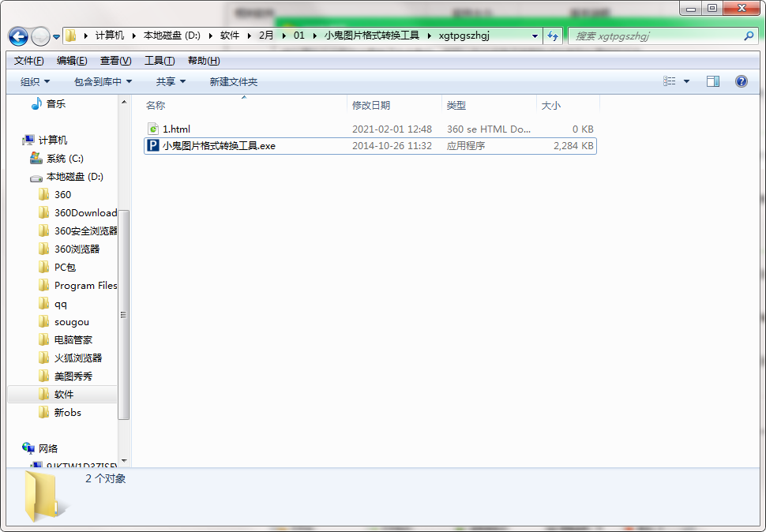Go back using the Back arrow button
Image resolution: width=766 pixels, height=532 pixels.
[x=18, y=36]
